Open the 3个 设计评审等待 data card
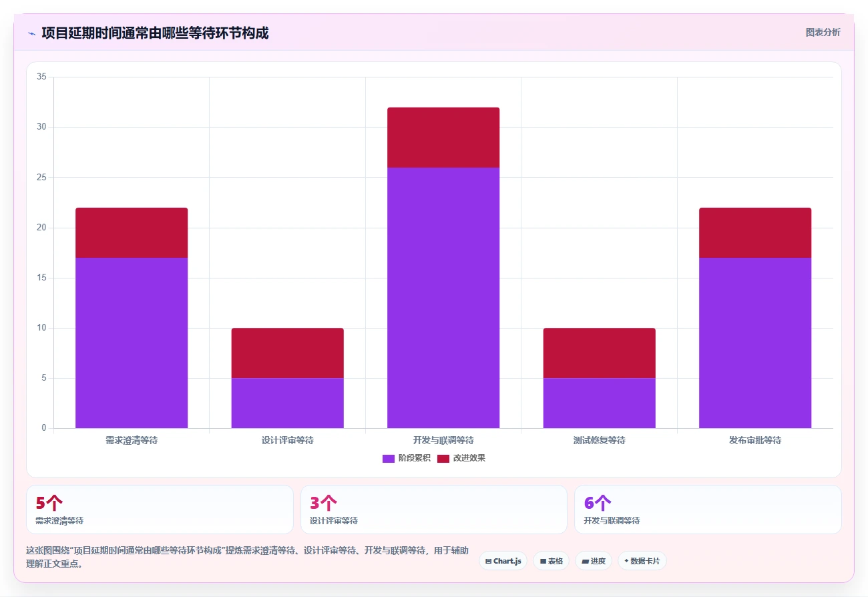This screenshot has width=868, height=597. click(x=434, y=510)
